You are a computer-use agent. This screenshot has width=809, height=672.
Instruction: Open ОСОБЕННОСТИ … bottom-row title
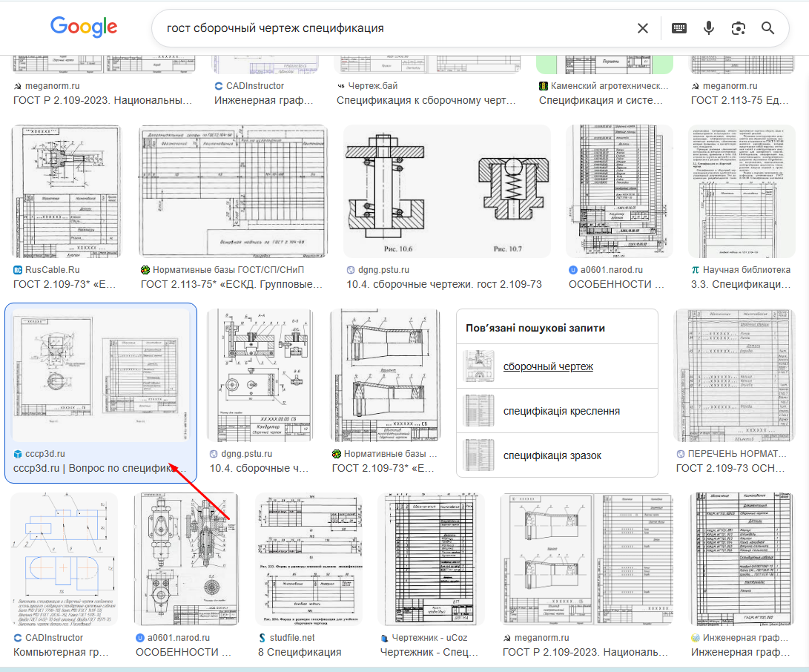[x=183, y=653]
